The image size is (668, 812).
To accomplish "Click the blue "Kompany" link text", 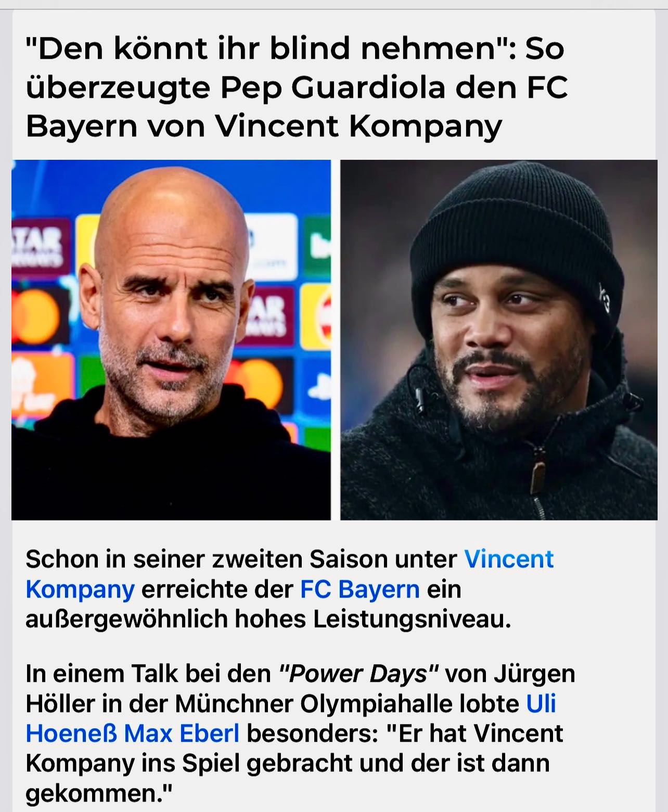I will pos(80,590).
